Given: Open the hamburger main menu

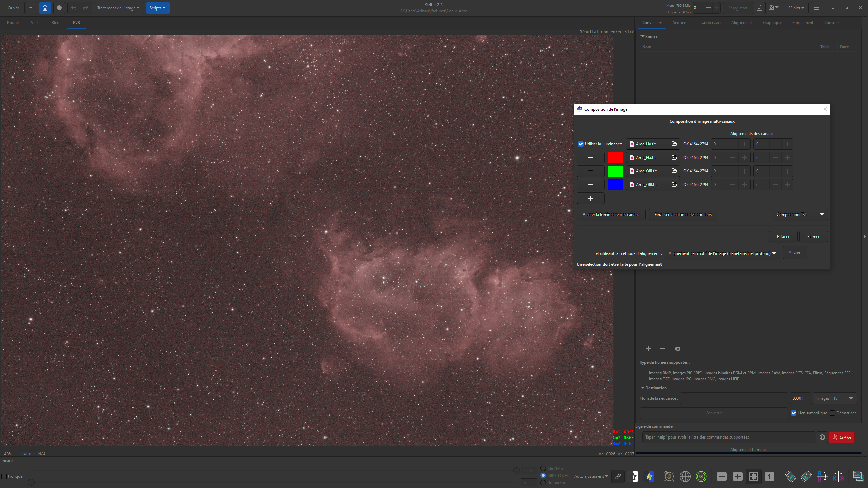Looking at the screenshot, I should coord(817,8).
